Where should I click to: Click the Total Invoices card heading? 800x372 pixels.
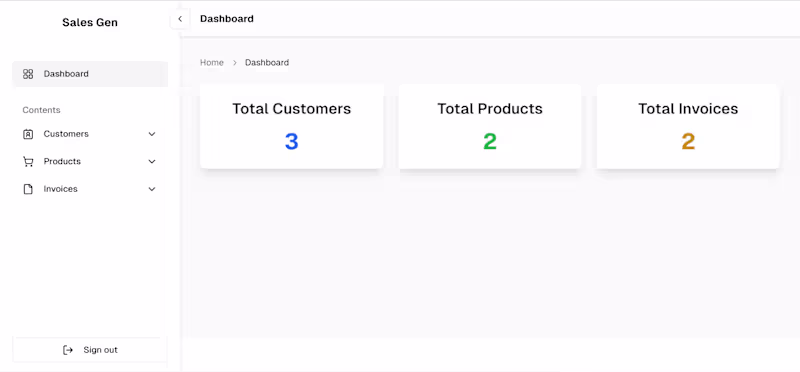tap(688, 109)
